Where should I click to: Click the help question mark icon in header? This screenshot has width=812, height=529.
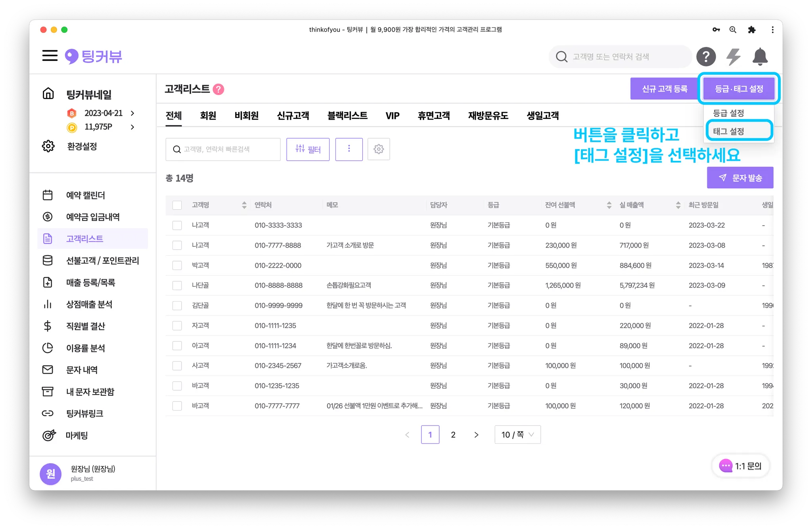706,57
